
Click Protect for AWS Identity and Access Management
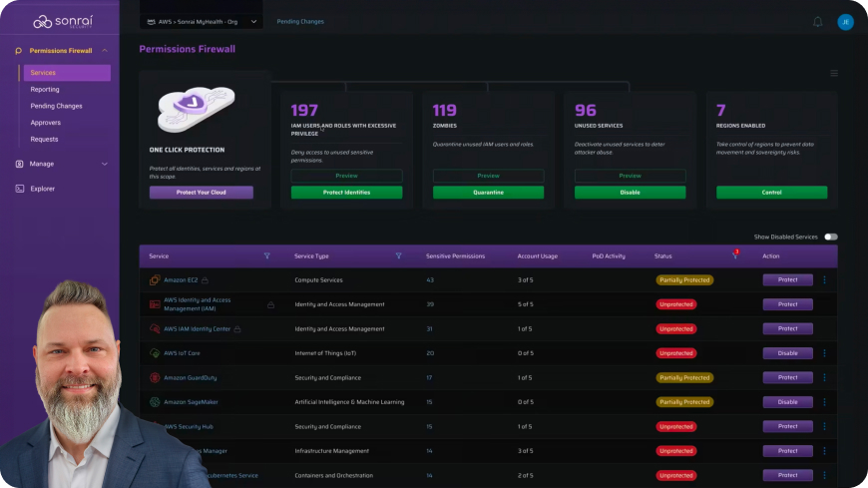coord(788,304)
